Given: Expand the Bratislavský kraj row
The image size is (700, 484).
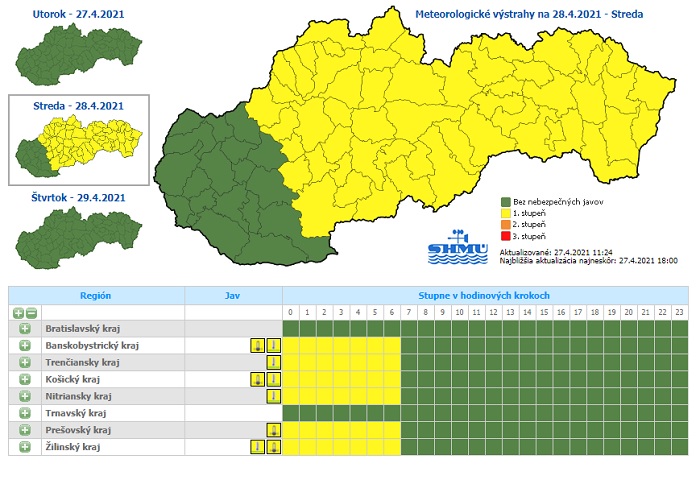Looking at the screenshot, I should point(25,329).
